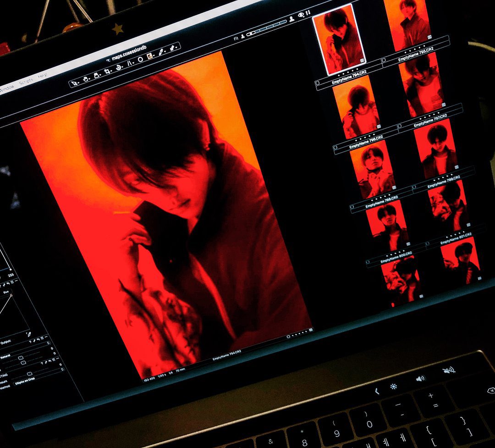Tap Touch Bar volume icon
This screenshot has width=495, height=448.
420,378
